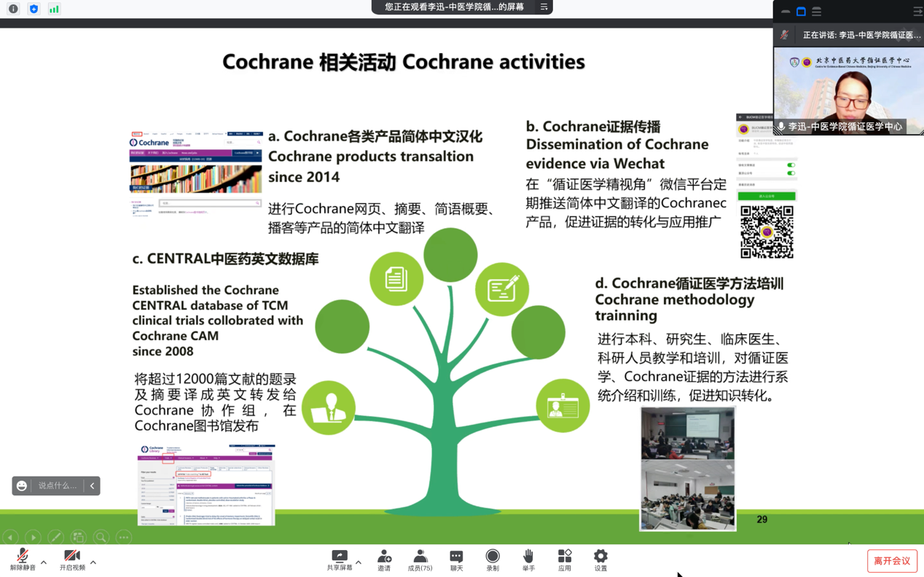Open the 成员(75) members list

[420, 559]
